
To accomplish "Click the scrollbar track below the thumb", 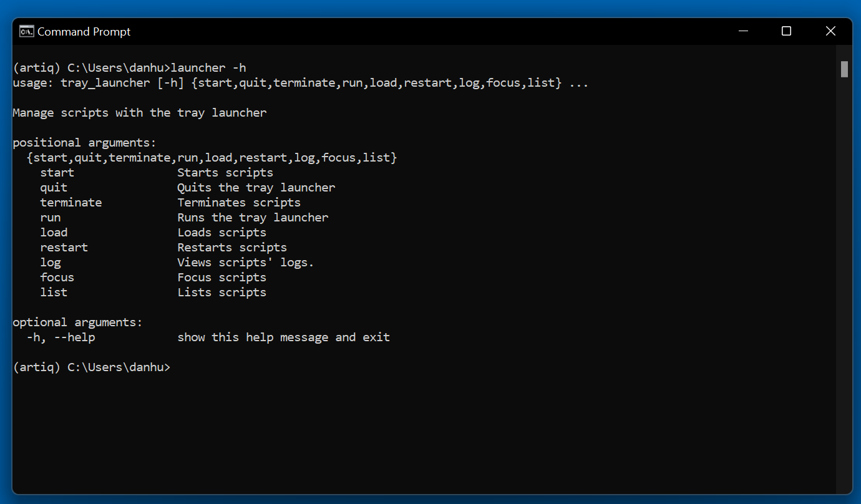I will pyautogui.click(x=844, y=281).
